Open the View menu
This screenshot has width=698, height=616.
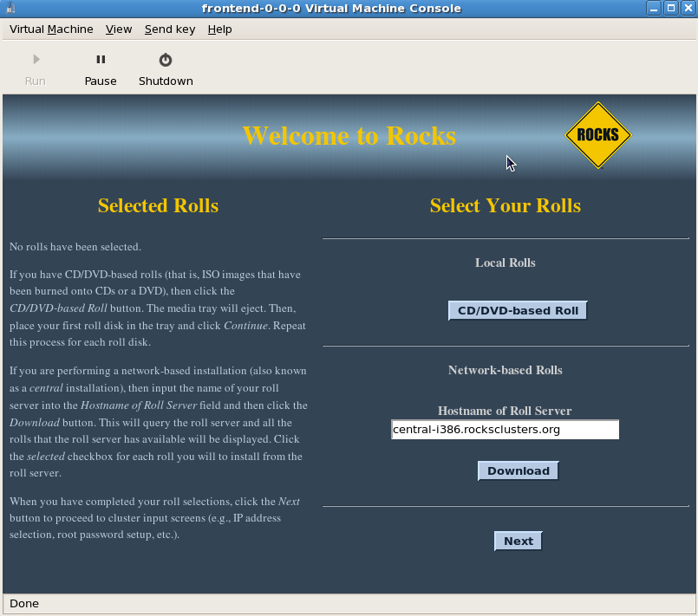pos(119,29)
